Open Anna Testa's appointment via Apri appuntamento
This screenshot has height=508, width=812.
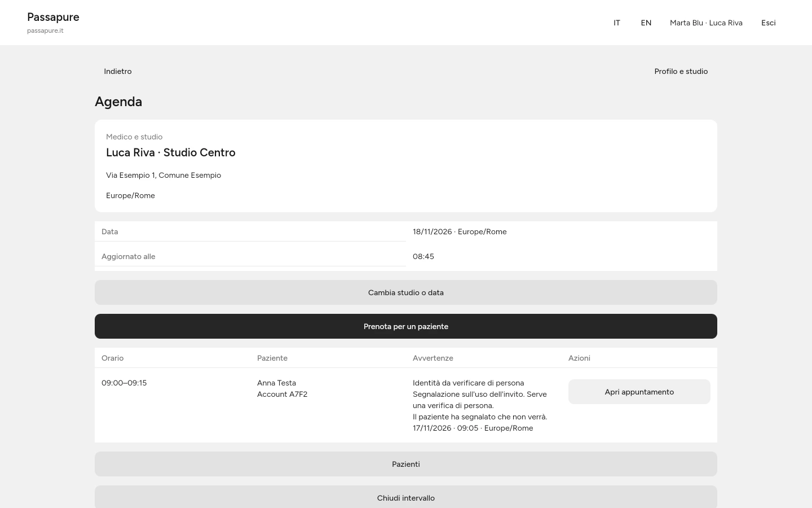point(639,392)
